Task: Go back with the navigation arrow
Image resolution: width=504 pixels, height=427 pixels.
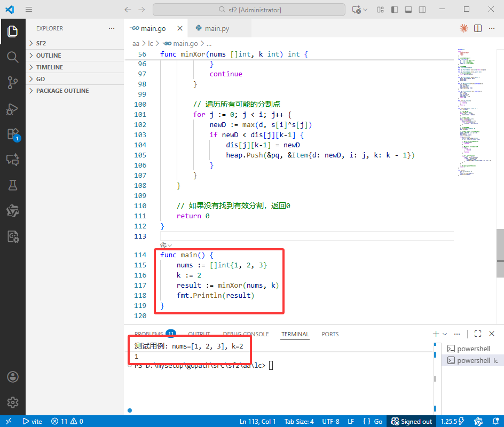Action: 128,10
